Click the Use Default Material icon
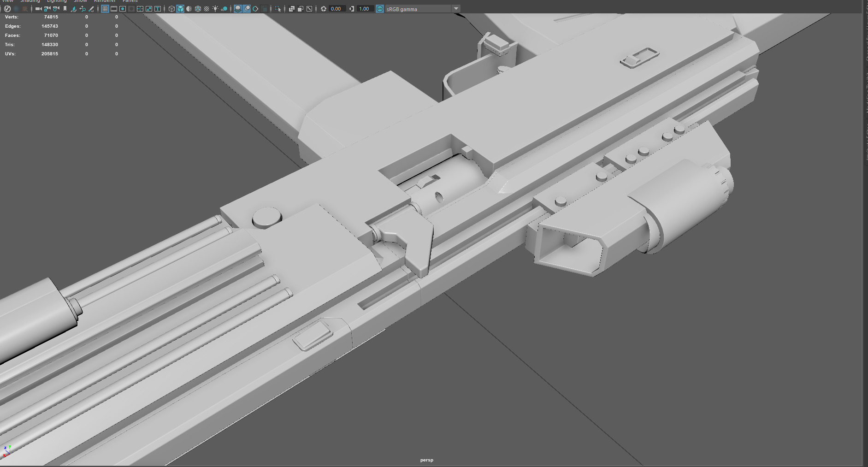Viewport: 868px width, 467px height. [189, 9]
